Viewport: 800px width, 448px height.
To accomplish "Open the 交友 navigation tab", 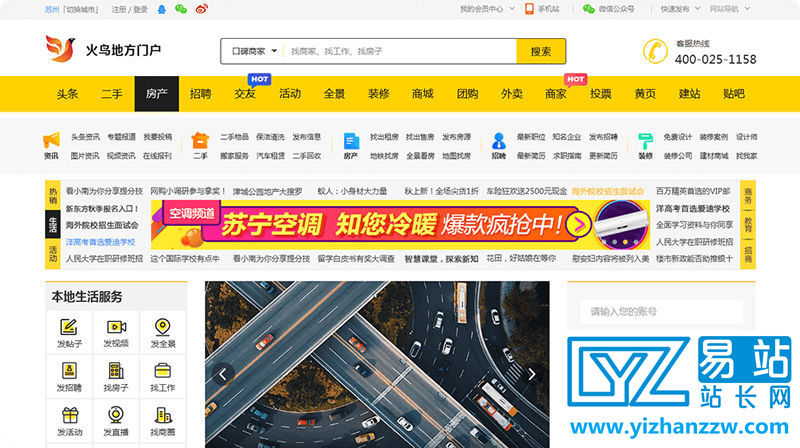I will click(x=245, y=94).
